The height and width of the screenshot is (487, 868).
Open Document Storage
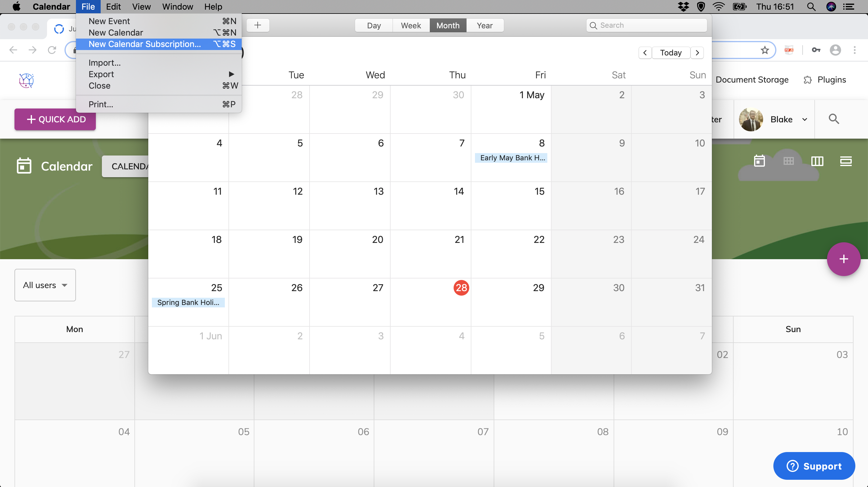tap(752, 80)
